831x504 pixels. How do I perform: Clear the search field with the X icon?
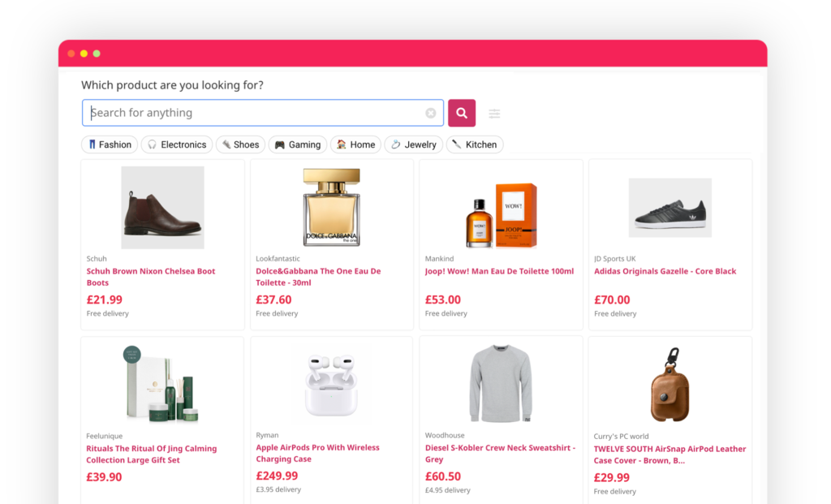tap(431, 113)
